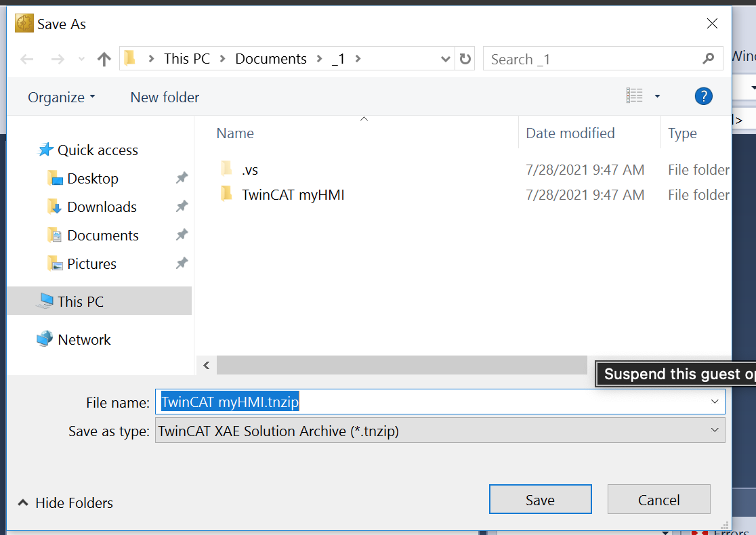Click the Cancel button
756x535 pixels.
pos(659,500)
